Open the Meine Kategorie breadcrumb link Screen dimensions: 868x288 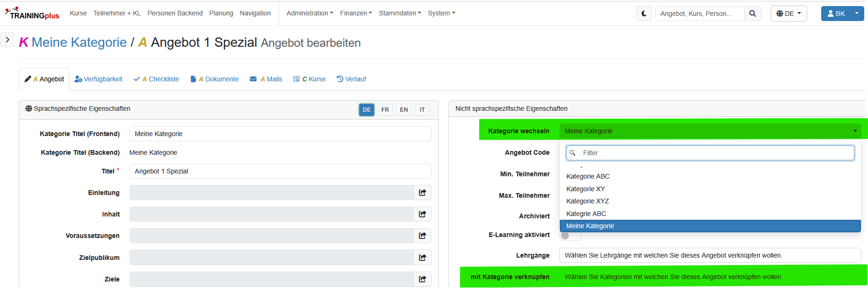[x=79, y=43]
